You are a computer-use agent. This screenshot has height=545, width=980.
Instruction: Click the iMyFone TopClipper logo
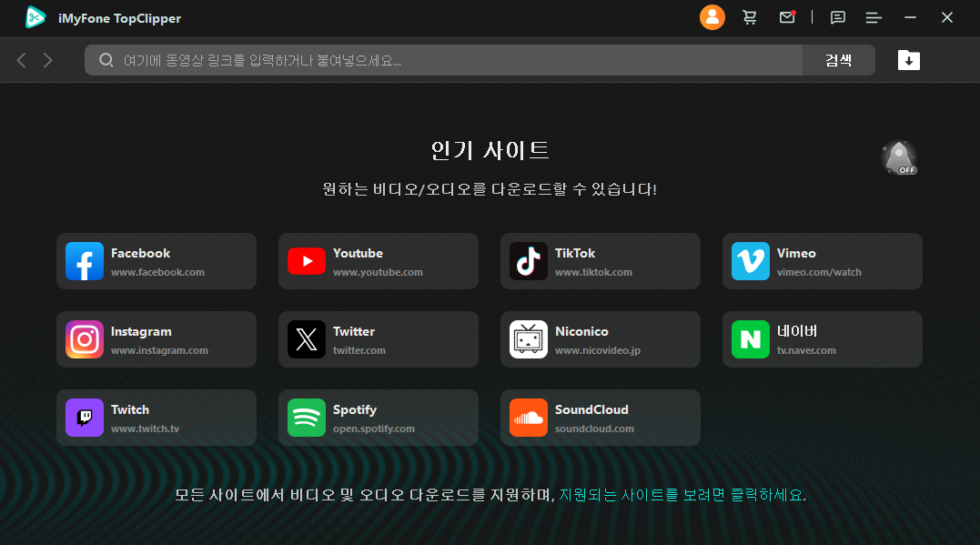[x=35, y=17]
